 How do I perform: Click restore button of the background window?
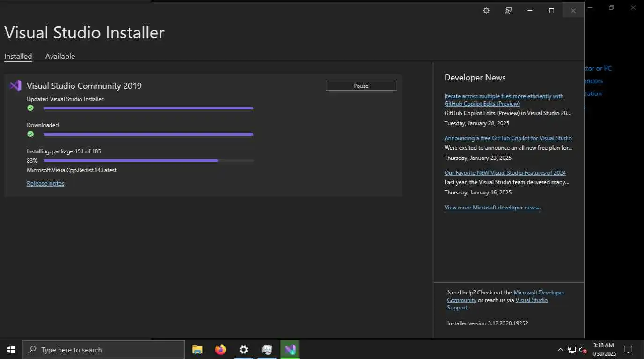click(x=611, y=7)
